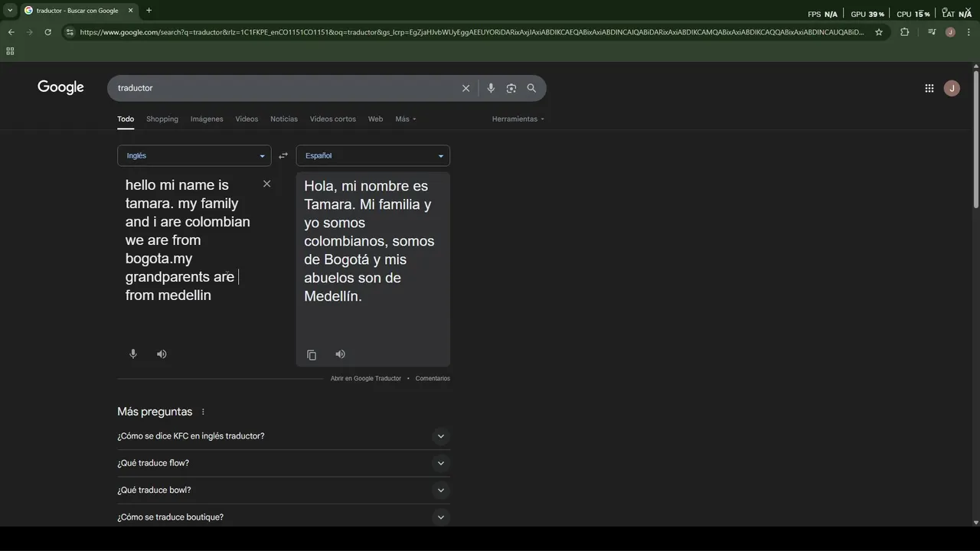Listen to the Spanish translation
This screenshot has width=980, height=551.
(x=340, y=354)
